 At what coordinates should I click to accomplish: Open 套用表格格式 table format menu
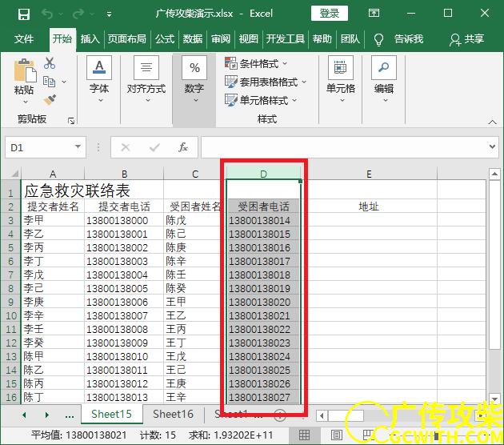tap(265, 82)
